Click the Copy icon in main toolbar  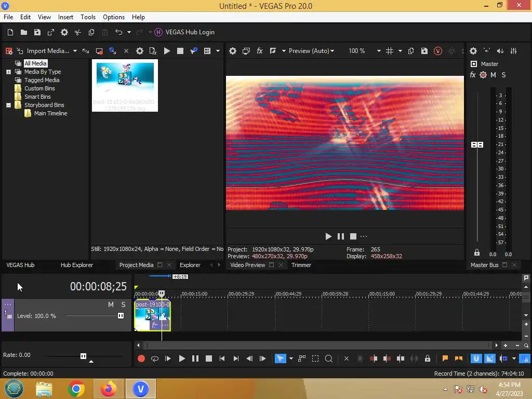click(91, 32)
